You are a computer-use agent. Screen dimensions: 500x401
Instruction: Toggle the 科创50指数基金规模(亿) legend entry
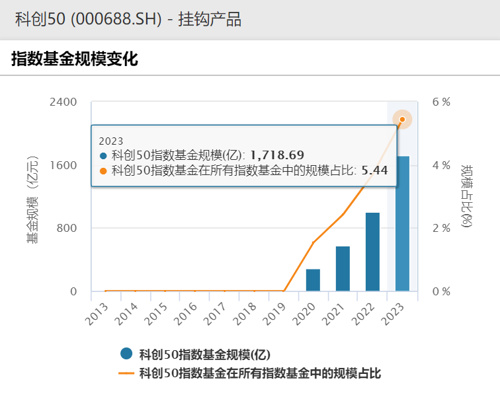196,354
